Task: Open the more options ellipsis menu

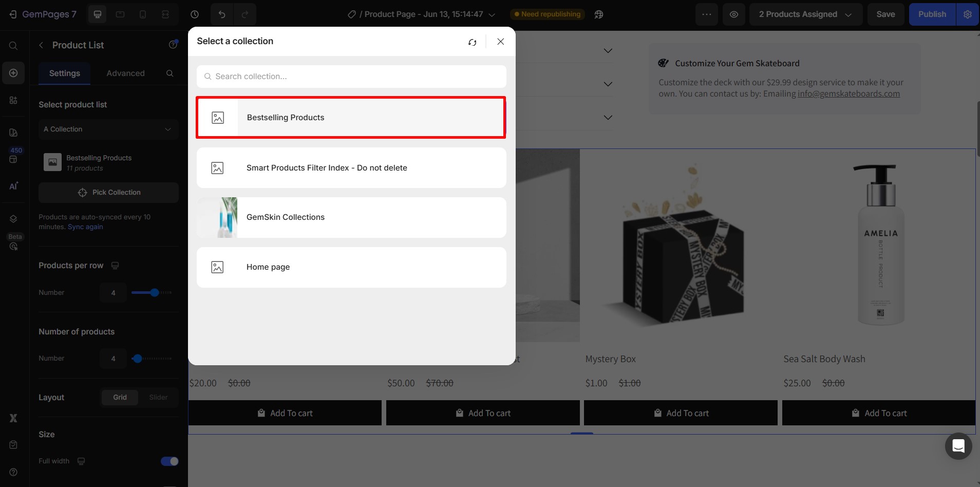Action: point(707,14)
